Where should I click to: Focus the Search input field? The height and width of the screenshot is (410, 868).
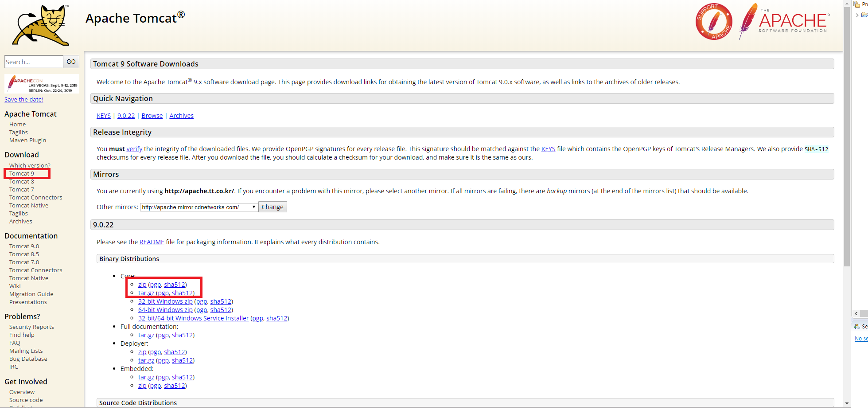pyautogui.click(x=34, y=62)
